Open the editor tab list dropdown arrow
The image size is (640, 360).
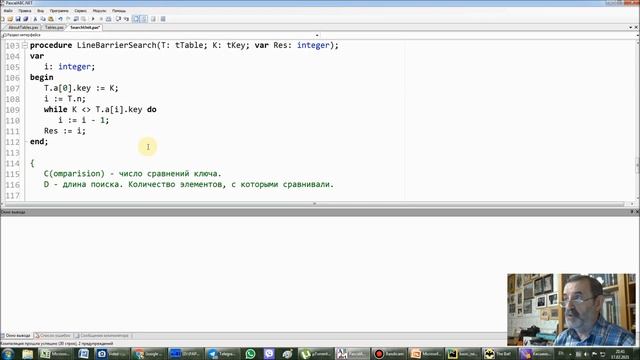point(631,27)
